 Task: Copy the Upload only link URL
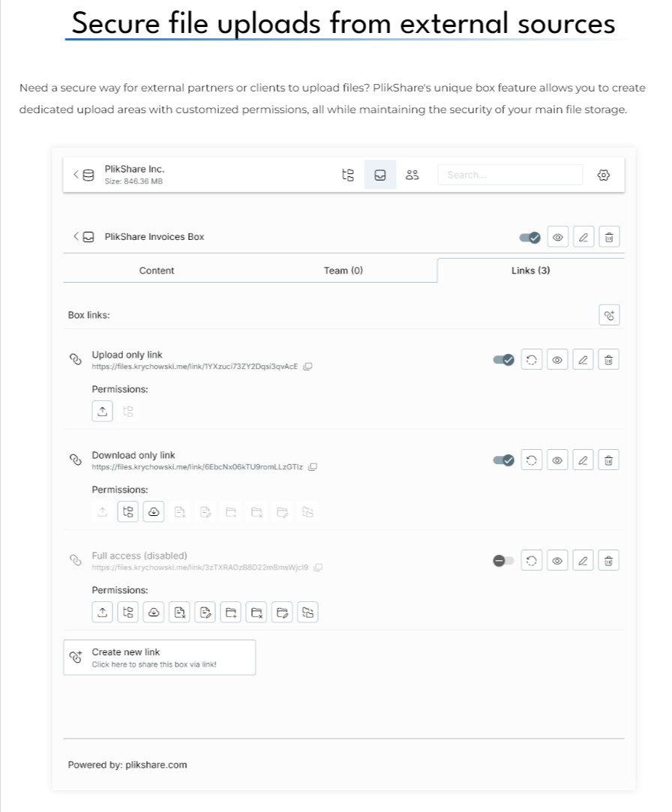pyautogui.click(x=307, y=367)
